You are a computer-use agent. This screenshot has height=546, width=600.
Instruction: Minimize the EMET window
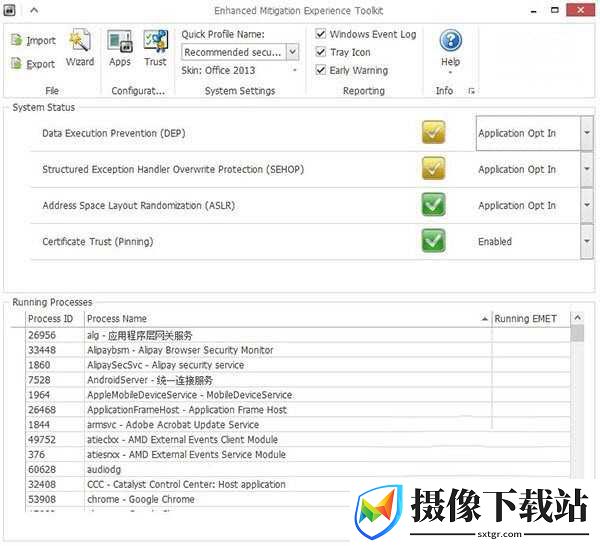point(533,11)
